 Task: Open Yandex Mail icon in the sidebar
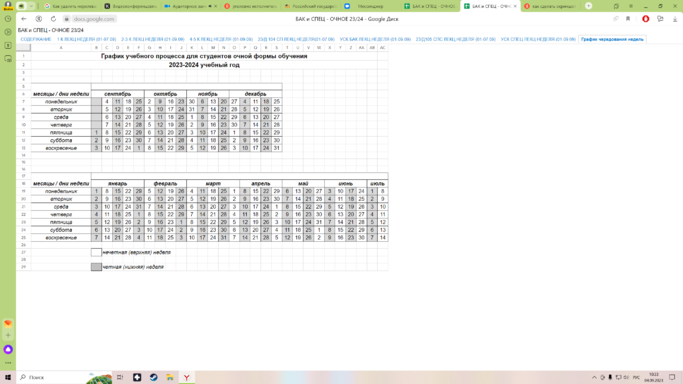[8, 323]
